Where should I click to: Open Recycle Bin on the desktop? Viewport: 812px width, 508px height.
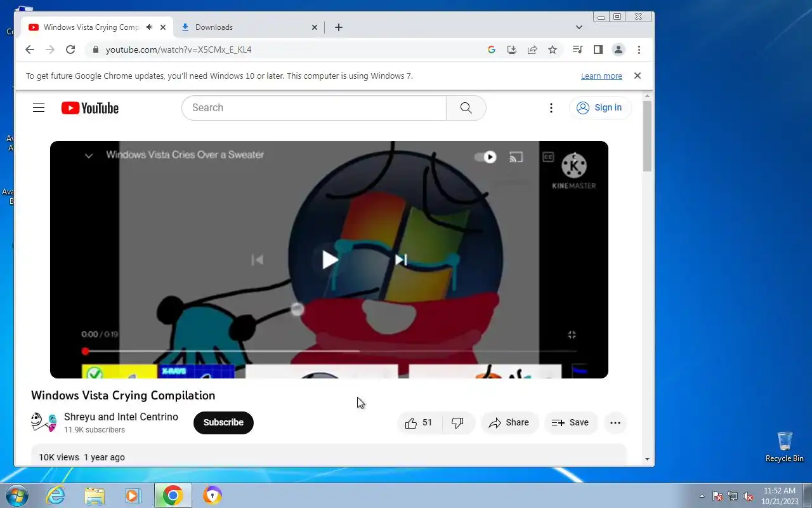[785, 446]
